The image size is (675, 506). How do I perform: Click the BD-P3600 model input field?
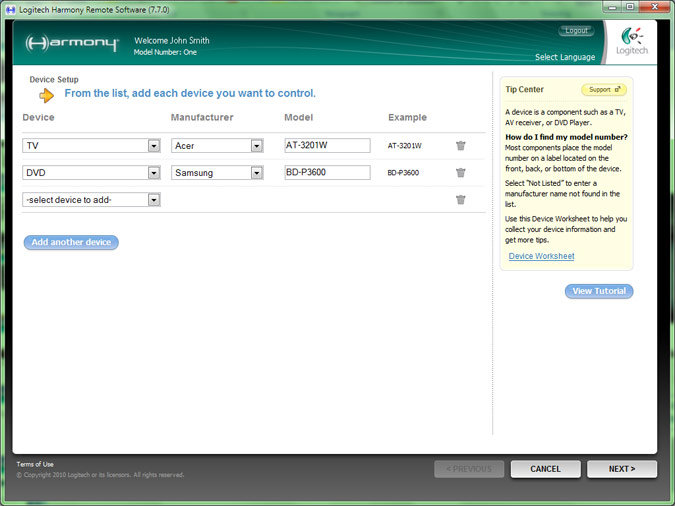pos(327,172)
